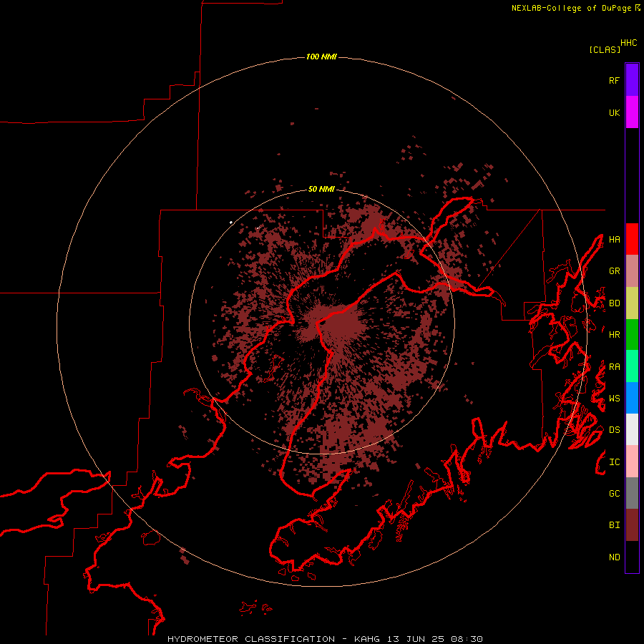This screenshot has width=644, height=644.
Task: Click the small white pixel echo on the 50 NMI ring
Action: pos(231,223)
